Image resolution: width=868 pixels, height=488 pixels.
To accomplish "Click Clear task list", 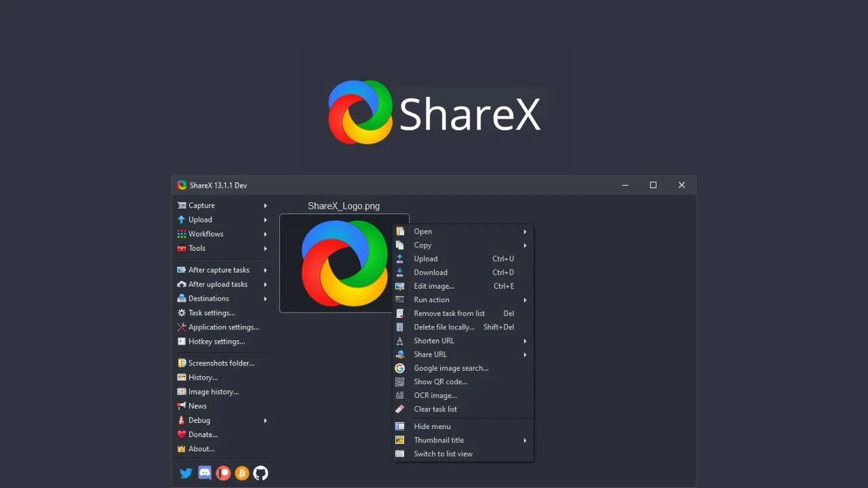I will pos(435,409).
